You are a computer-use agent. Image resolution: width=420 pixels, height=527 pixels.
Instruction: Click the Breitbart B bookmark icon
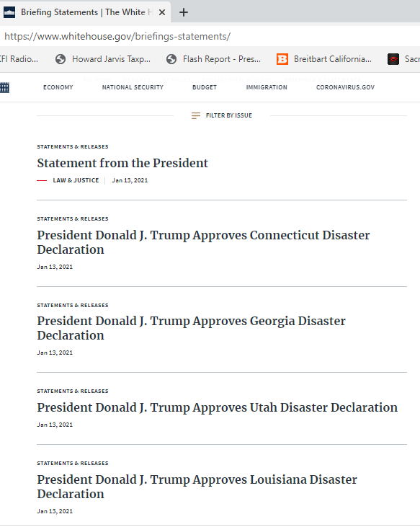point(282,59)
